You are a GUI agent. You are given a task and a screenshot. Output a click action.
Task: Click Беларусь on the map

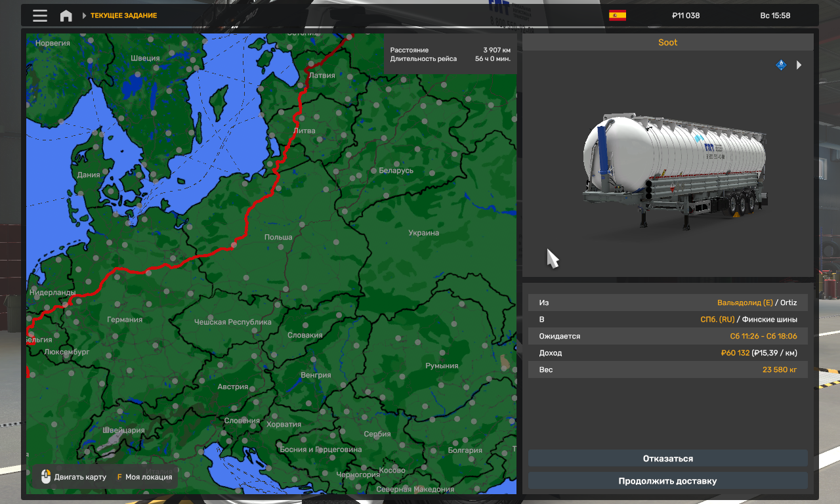click(x=396, y=171)
